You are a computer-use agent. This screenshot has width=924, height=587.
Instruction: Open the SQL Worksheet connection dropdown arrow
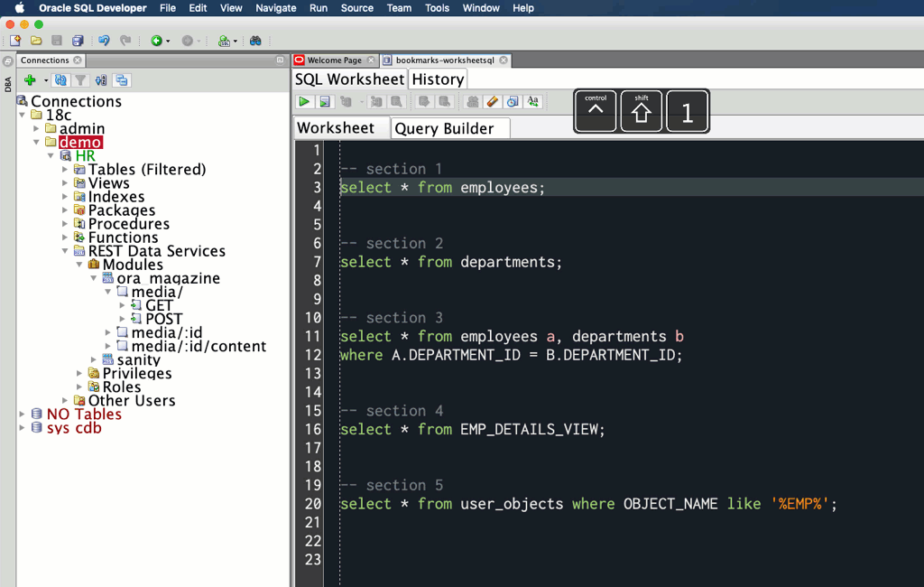tap(236, 42)
